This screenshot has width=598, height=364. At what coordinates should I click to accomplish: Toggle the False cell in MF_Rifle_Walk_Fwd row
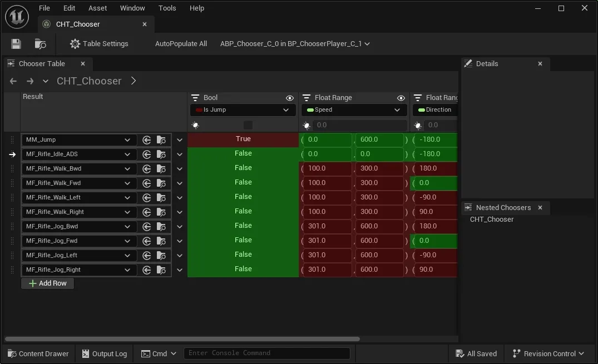tap(243, 183)
